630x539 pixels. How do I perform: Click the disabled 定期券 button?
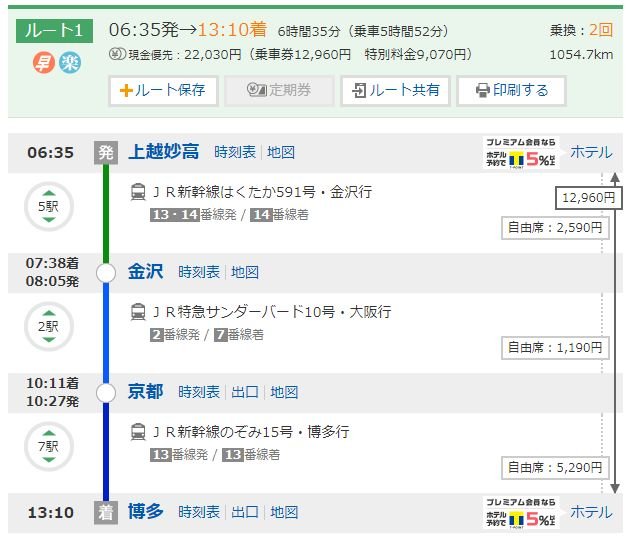[279, 90]
